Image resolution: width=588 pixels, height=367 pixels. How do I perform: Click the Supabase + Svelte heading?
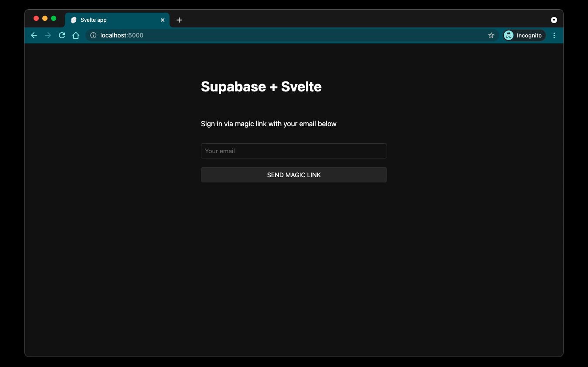261,87
